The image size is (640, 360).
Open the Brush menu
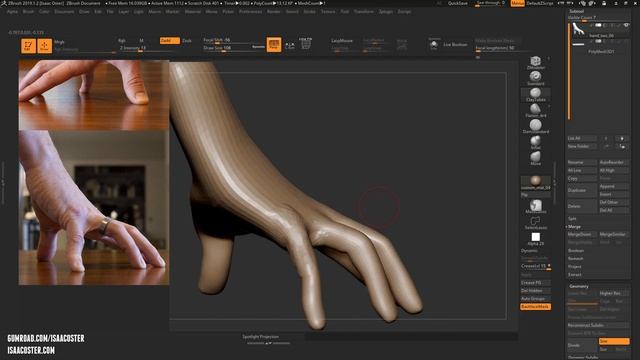[x=29, y=11]
